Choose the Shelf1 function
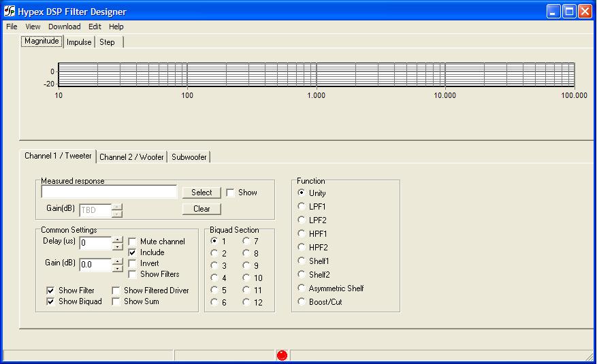This screenshot has height=364, width=597. (301, 261)
